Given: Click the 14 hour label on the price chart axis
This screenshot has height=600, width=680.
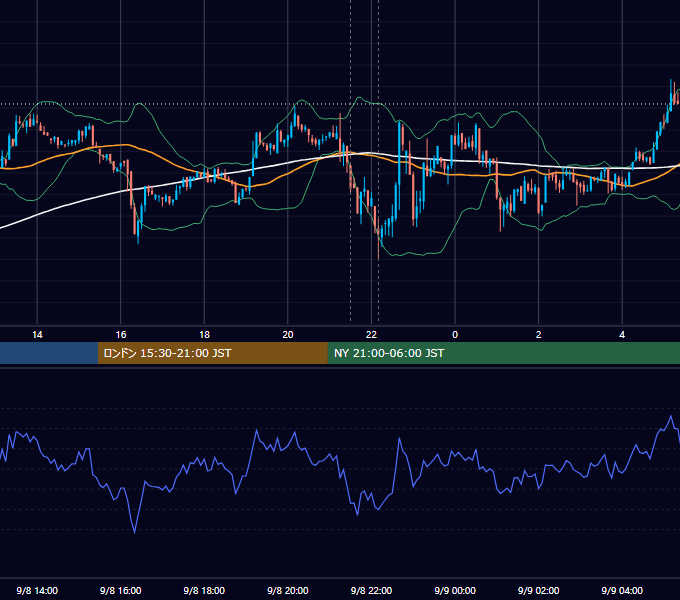Looking at the screenshot, I should [x=37, y=335].
